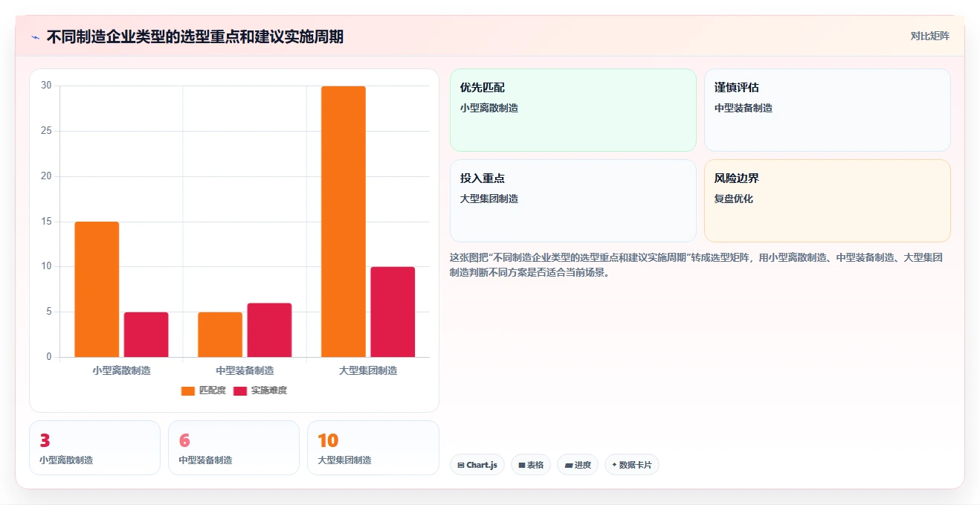Viewport: 980px width, 505px height.
Task: Click the 进度 tag
Action: (x=578, y=465)
